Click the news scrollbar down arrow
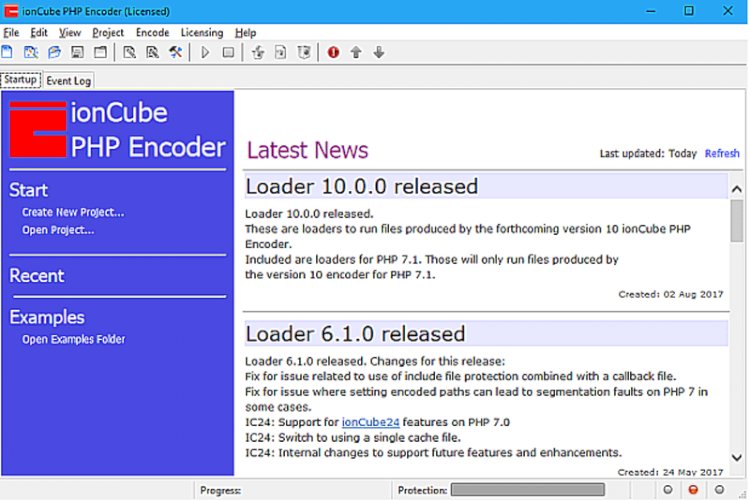The width and height of the screenshot is (750, 501). click(737, 457)
